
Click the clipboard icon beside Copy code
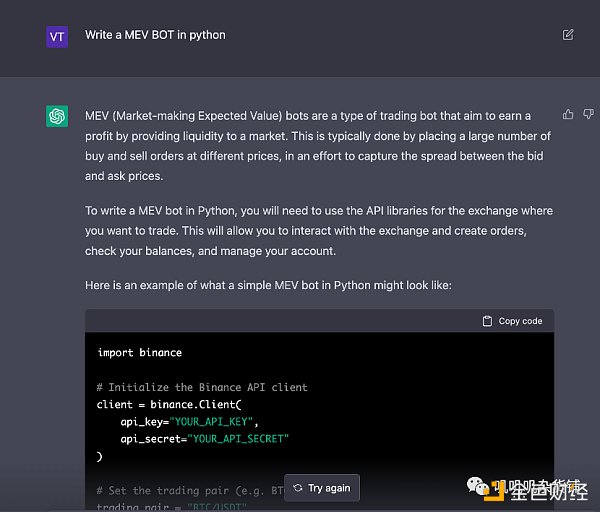pos(488,321)
